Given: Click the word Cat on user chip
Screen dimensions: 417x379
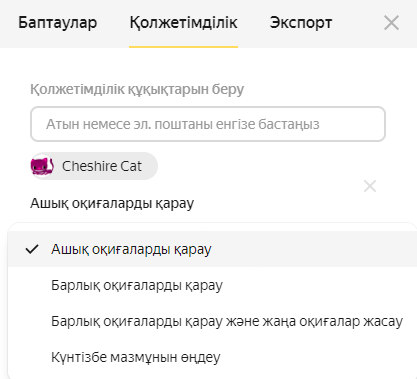Looking at the screenshot, I should [131, 166].
